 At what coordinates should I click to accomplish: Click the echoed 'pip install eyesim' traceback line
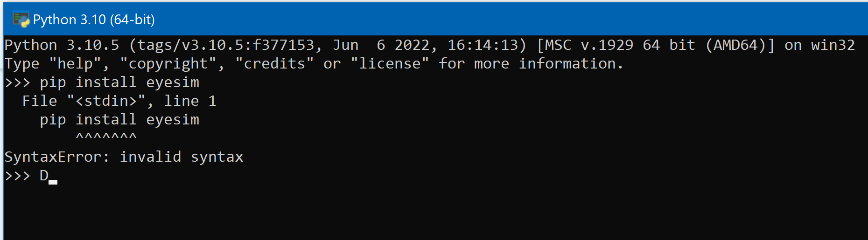tap(119, 120)
